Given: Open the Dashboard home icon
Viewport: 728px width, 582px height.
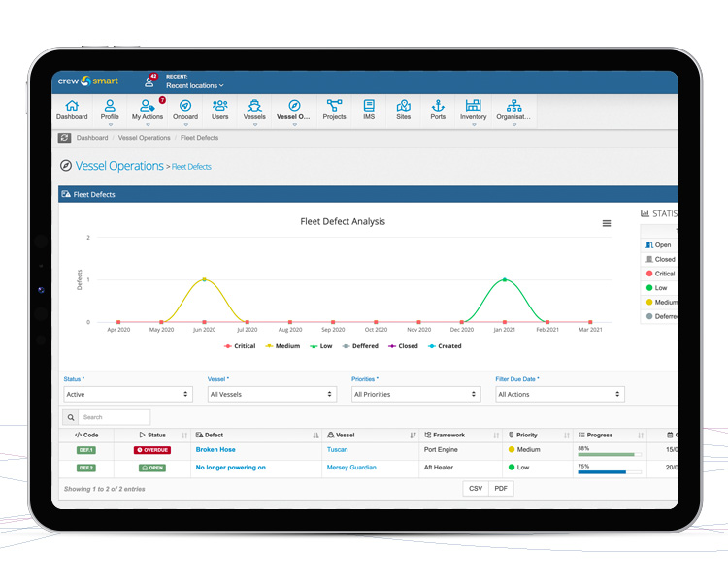Looking at the screenshot, I should [x=72, y=106].
